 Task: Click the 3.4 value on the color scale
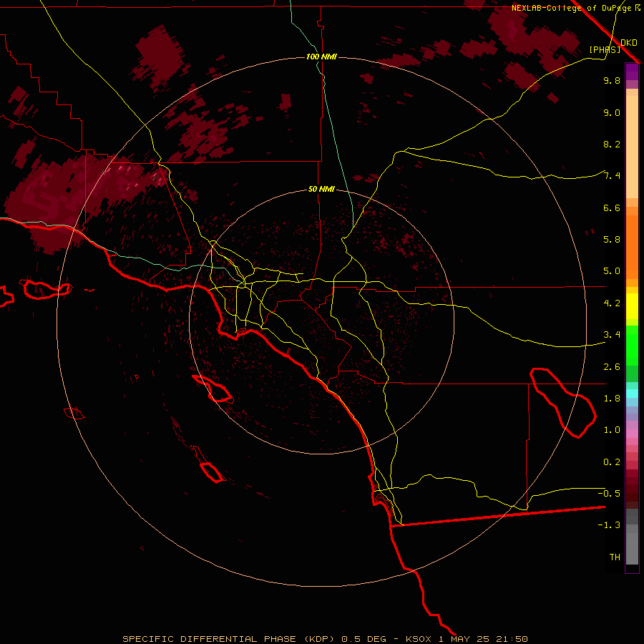tap(612, 335)
